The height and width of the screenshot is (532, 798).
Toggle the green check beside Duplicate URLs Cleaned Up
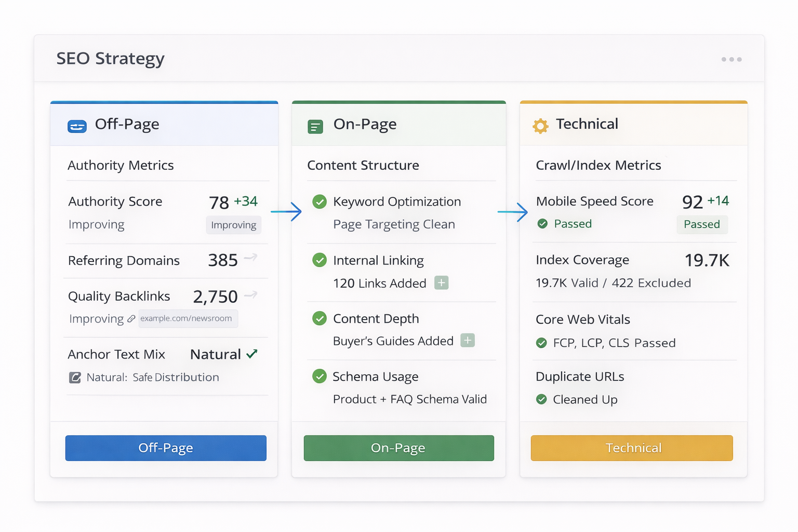(x=542, y=400)
